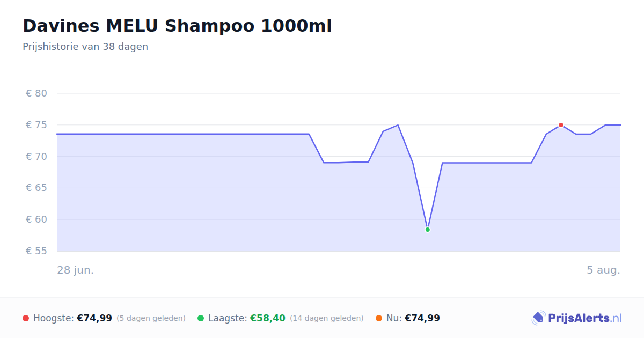This screenshot has height=338, width=644.
Task: Click the Prijshistorie van 38 dagen subtitle
Action: click(85, 47)
